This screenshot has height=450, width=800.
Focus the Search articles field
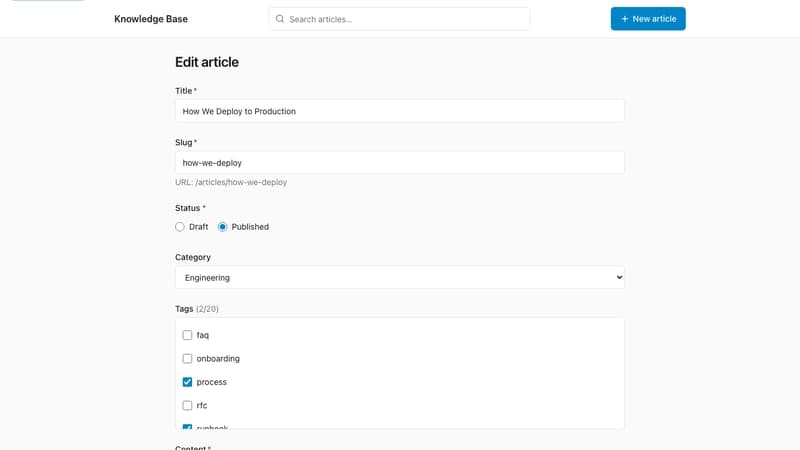[x=399, y=19]
